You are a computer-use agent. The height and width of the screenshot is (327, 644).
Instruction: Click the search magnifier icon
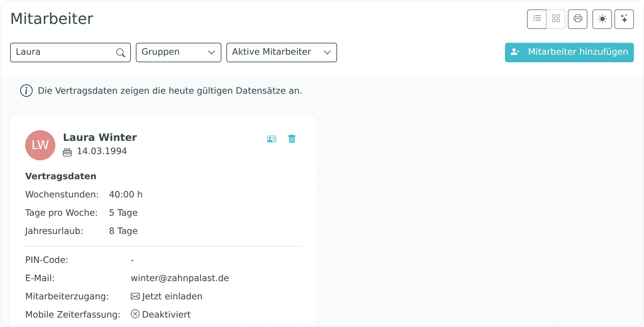[x=121, y=53]
